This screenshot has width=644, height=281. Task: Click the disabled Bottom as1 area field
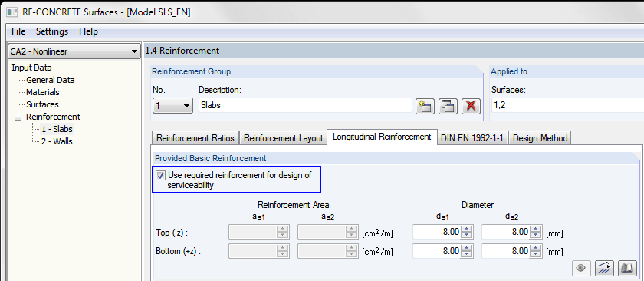click(259, 251)
